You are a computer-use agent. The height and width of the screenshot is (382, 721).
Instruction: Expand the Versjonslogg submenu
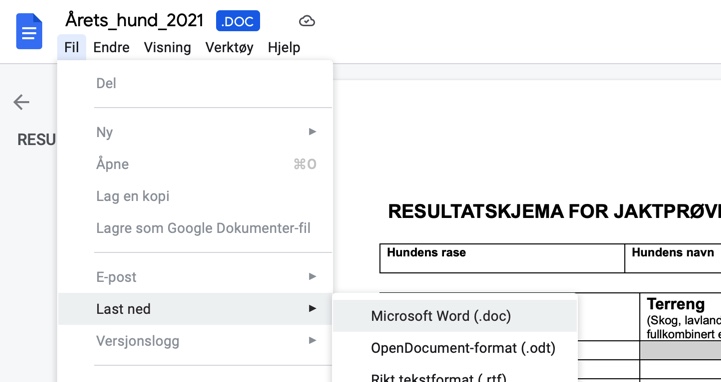pos(195,341)
